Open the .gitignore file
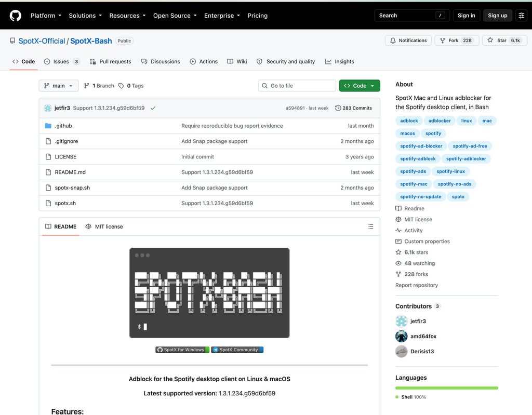The width and height of the screenshot is (532, 415). point(66,141)
